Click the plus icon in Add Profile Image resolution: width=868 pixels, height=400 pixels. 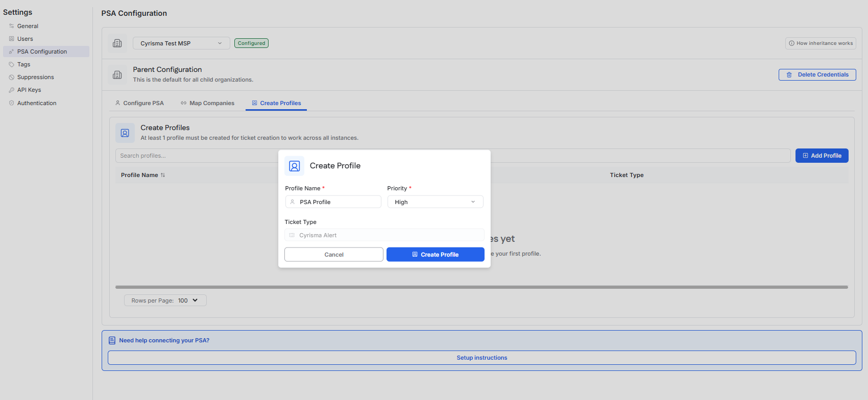[x=806, y=156]
